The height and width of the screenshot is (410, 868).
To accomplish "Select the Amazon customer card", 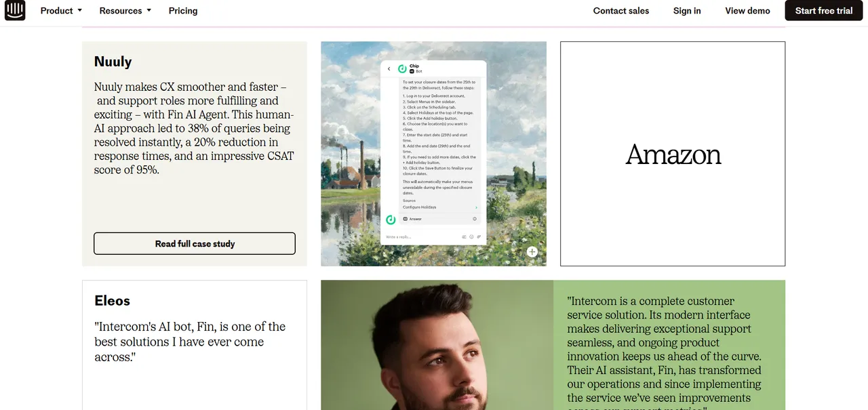I will [673, 154].
